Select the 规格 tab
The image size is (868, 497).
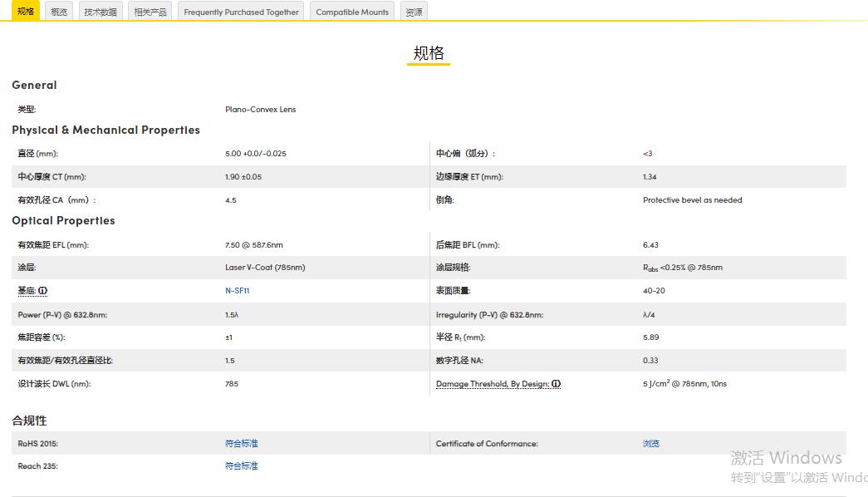pyautogui.click(x=25, y=12)
